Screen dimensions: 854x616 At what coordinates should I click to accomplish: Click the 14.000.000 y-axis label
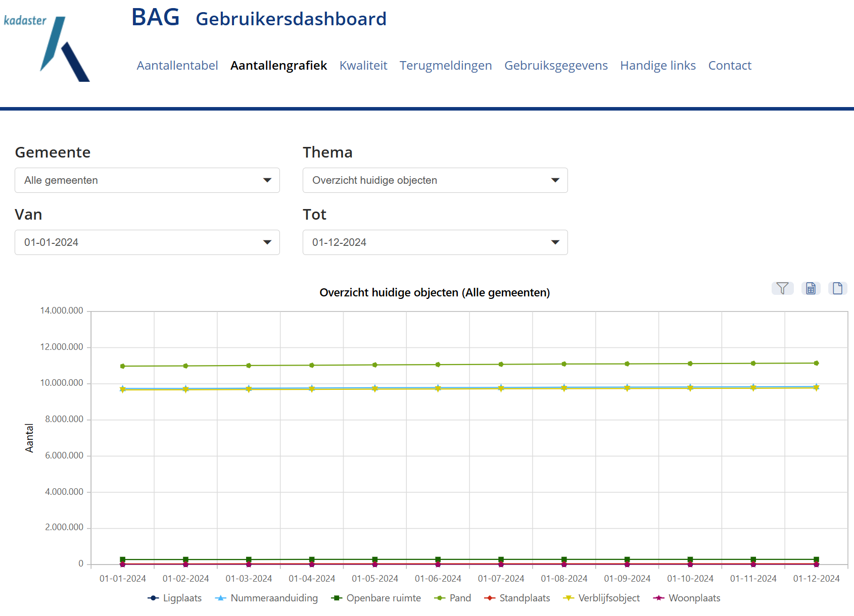(x=62, y=311)
